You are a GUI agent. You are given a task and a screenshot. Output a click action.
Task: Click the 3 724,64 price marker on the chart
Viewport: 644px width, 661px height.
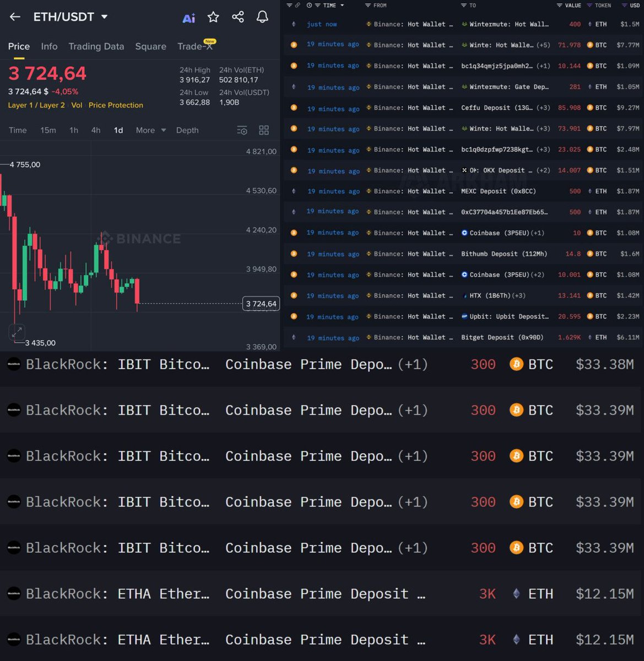tap(261, 304)
